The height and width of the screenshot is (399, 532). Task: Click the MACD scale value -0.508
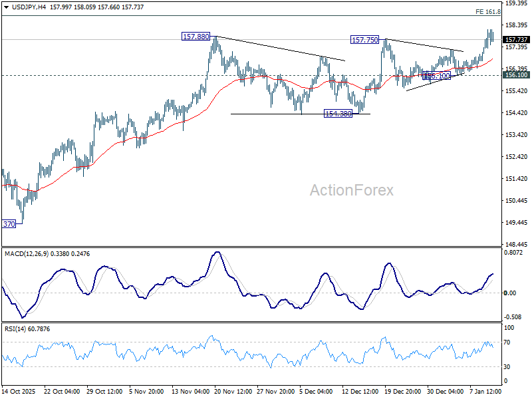(513, 317)
